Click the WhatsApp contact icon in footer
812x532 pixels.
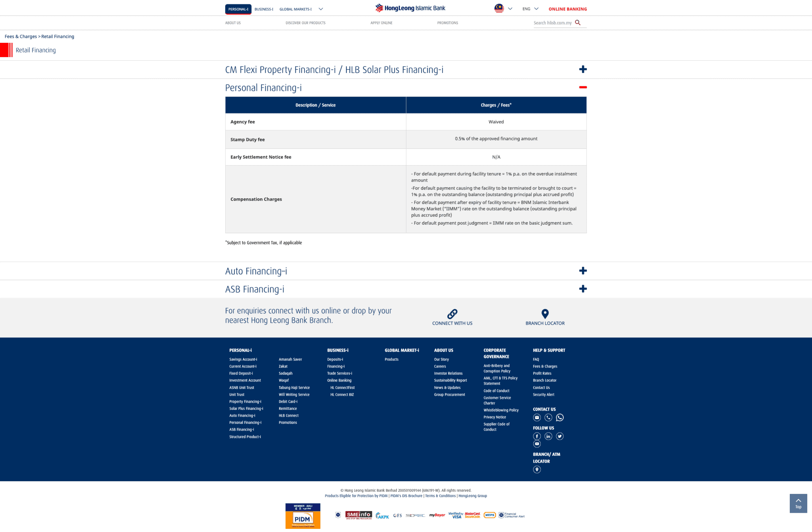560,417
